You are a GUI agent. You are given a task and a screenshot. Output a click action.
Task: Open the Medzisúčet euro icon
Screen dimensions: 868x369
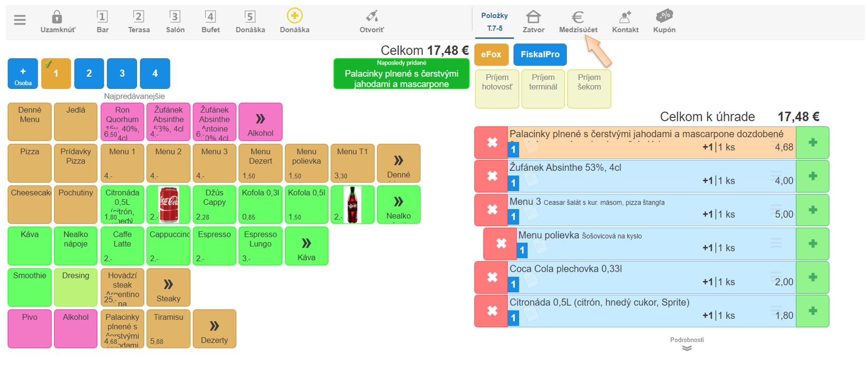click(x=578, y=17)
